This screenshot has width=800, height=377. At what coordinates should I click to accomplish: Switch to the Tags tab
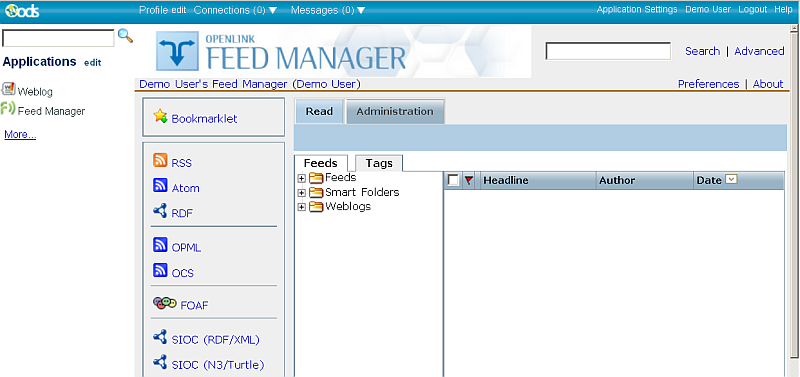[x=379, y=163]
